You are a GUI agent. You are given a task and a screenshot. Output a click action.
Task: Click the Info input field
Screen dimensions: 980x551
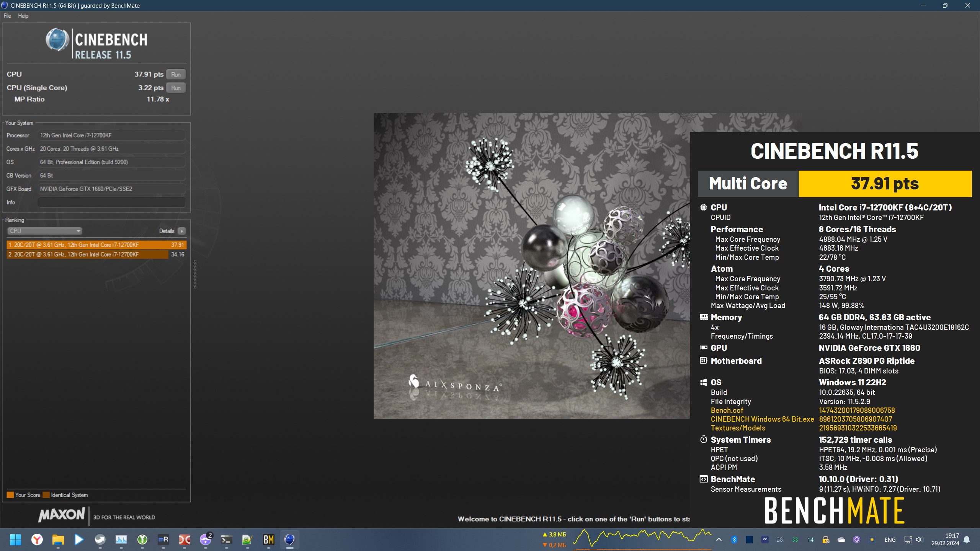point(111,202)
